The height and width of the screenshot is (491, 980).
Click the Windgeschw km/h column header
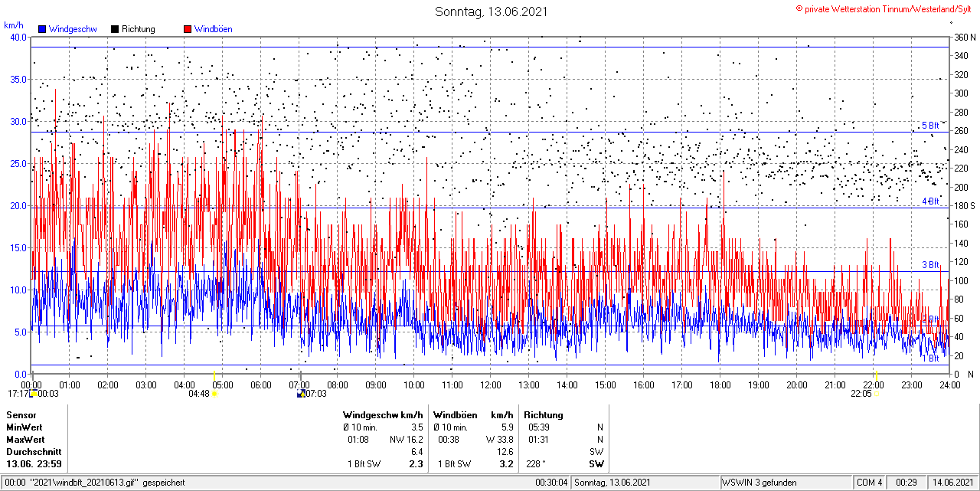click(x=383, y=415)
